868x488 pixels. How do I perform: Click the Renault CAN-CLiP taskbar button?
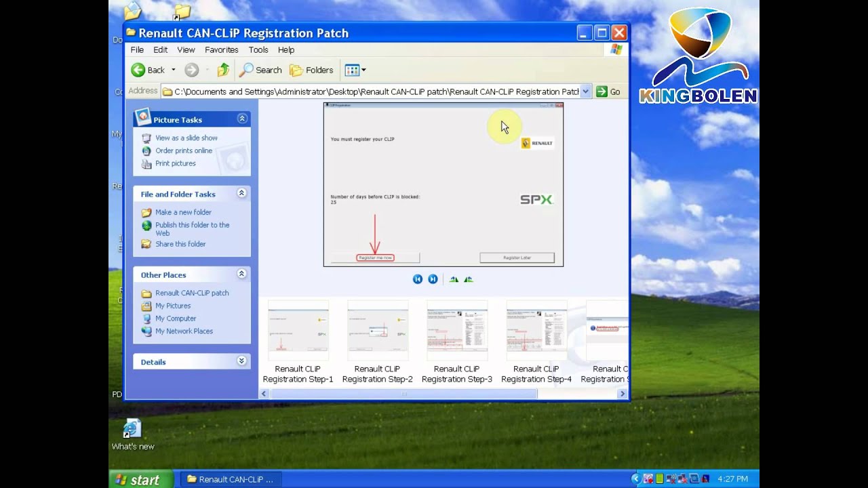[x=230, y=479]
